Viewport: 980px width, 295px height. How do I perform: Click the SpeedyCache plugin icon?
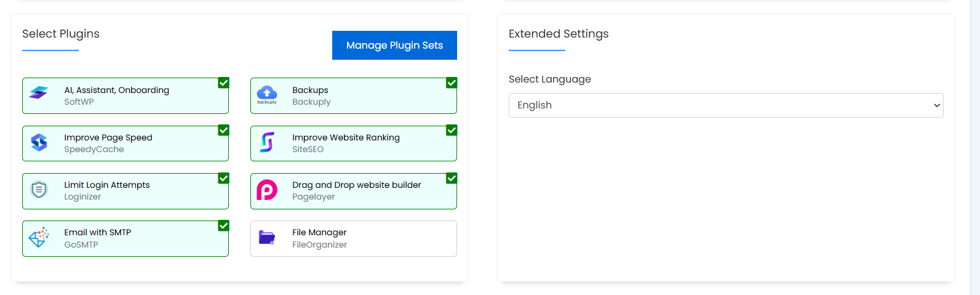(39, 142)
